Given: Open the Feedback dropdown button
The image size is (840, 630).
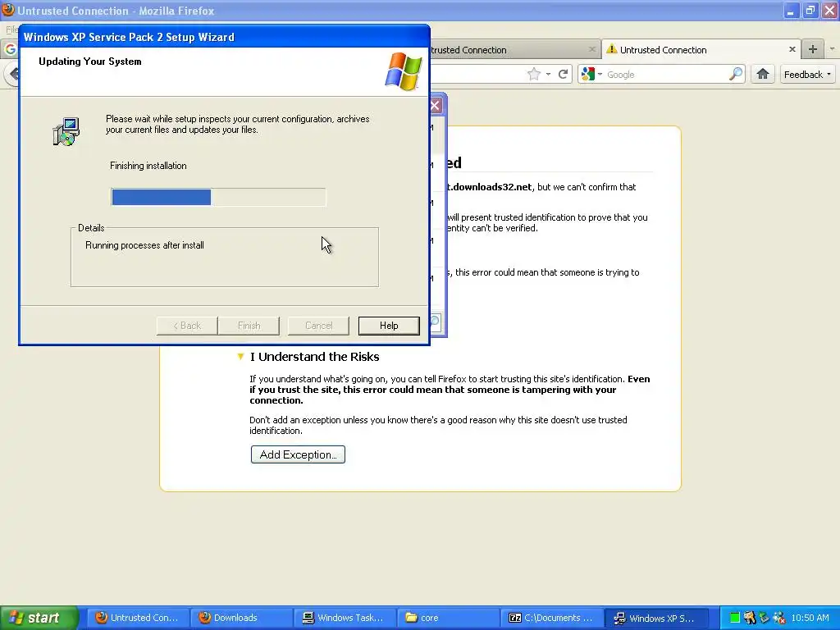Looking at the screenshot, I should click(x=807, y=75).
